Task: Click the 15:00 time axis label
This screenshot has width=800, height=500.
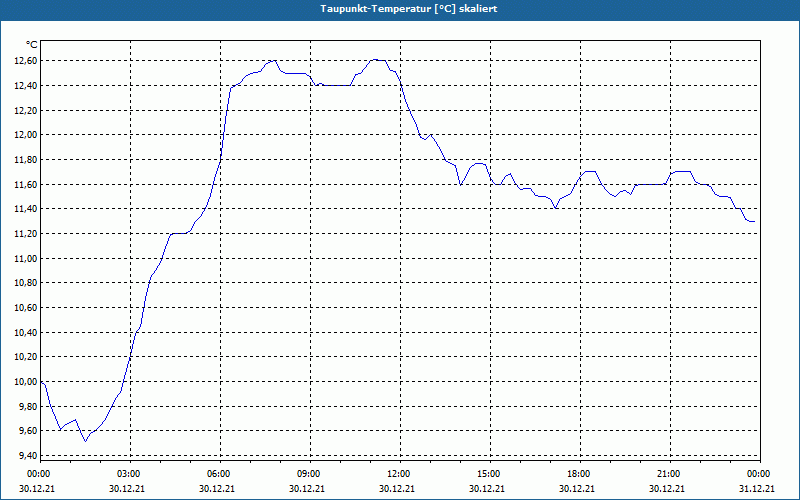Action: point(490,474)
